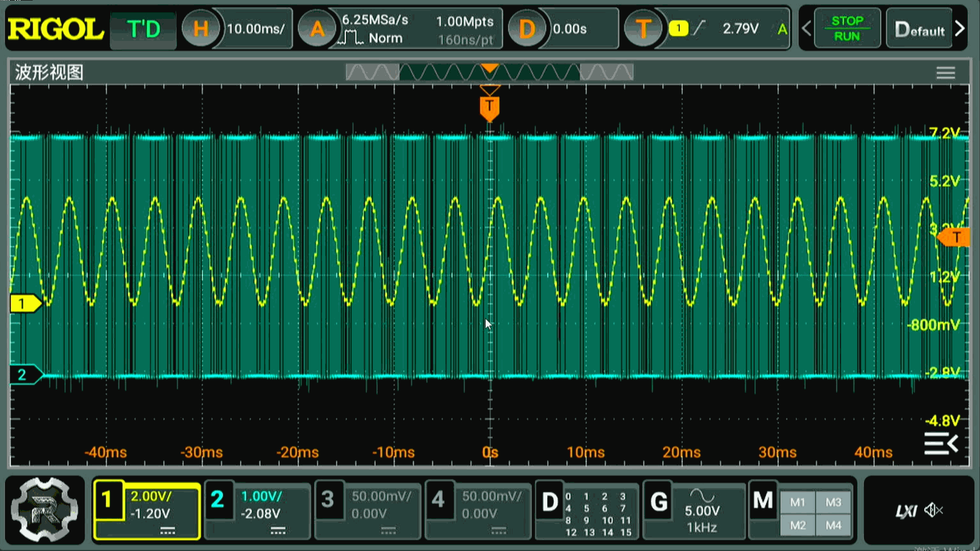
Task: Click the RIGOL logo
Action: tap(56, 29)
